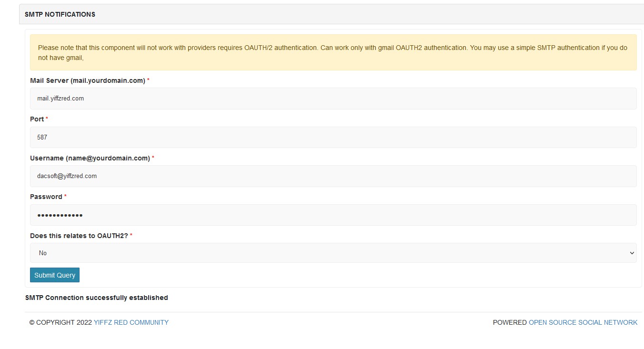The image size is (644, 349).
Task: Click the red asterisk beside Port label
Action: [47, 119]
